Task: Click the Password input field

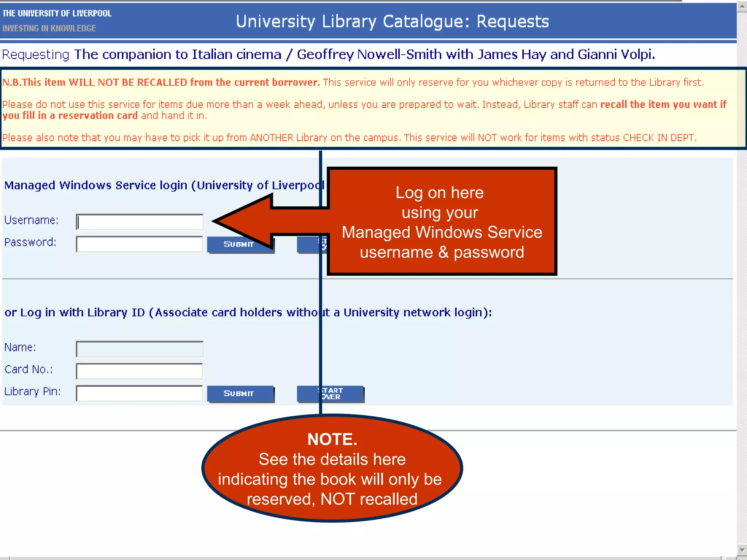Action: [x=139, y=244]
